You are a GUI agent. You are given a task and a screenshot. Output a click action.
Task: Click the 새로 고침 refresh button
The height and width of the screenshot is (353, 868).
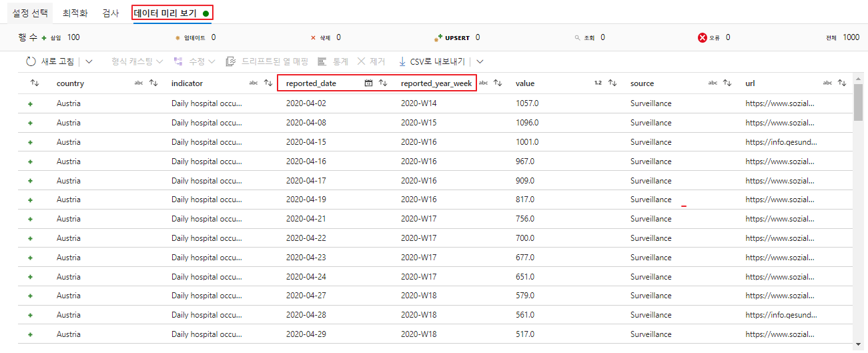point(50,61)
